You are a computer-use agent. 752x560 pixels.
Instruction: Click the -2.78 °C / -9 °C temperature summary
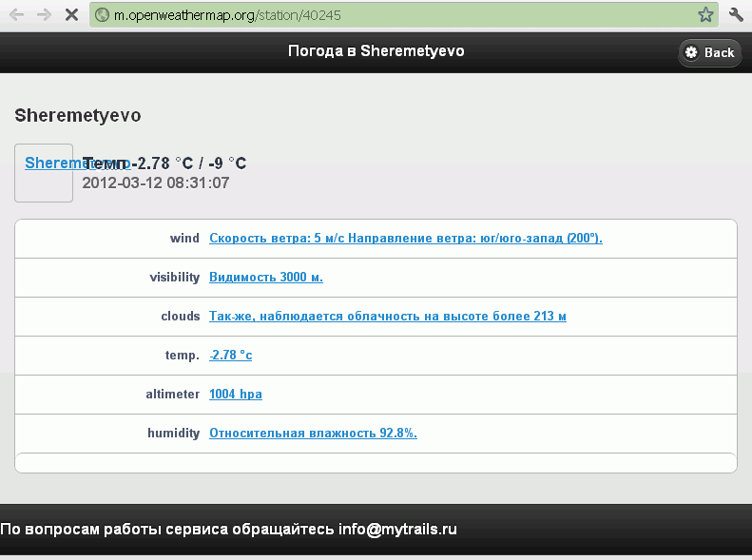pos(188,164)
